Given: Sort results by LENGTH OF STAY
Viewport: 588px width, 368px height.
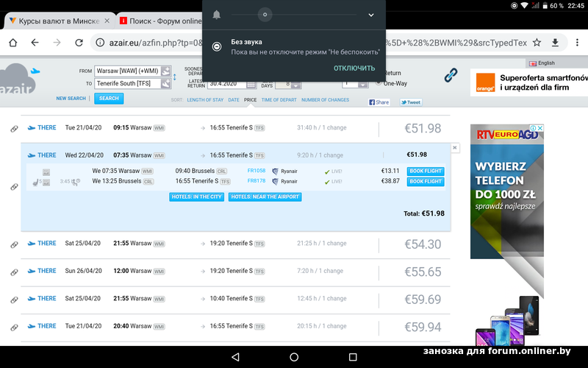Looking at the screenshot, I should point(205,100).
